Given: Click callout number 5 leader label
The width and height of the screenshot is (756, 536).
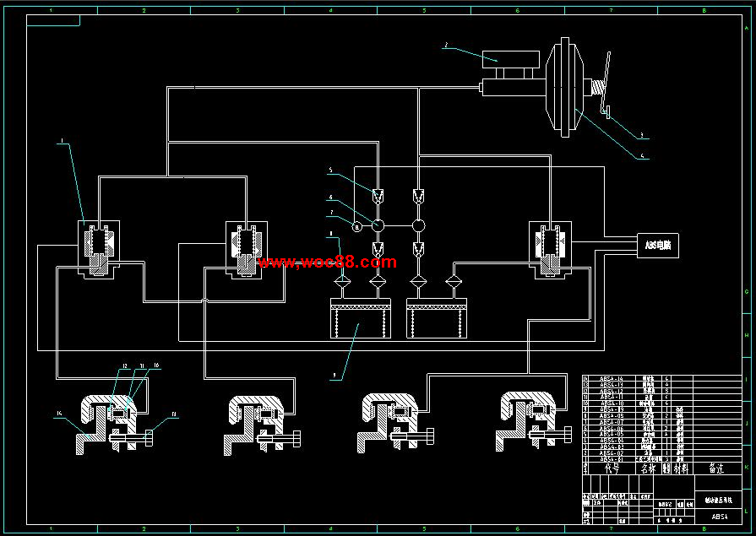Looking at the screenshot, I should click(x=331, y=169).
